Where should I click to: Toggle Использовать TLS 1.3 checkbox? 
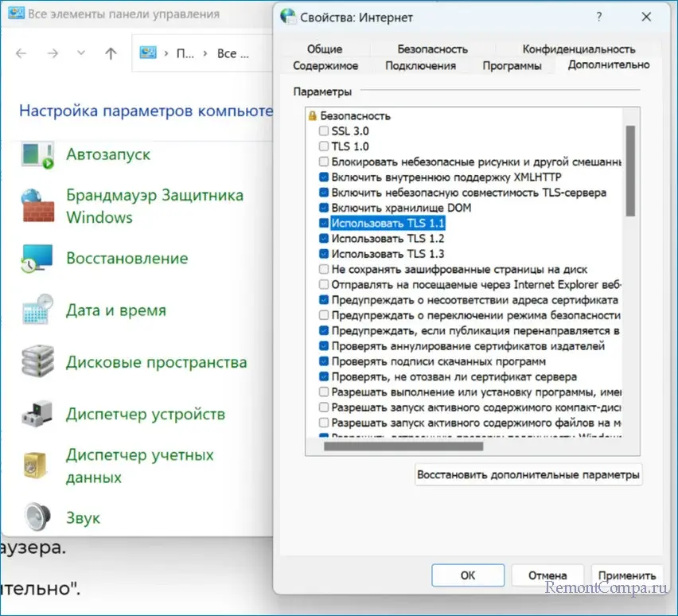coord(324,254)
